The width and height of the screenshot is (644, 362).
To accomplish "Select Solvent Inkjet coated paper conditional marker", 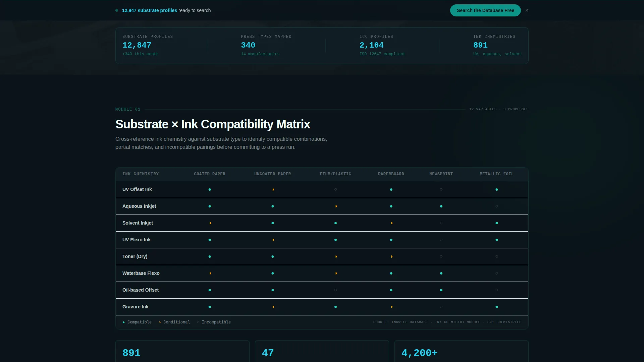I will pos(210,223).
